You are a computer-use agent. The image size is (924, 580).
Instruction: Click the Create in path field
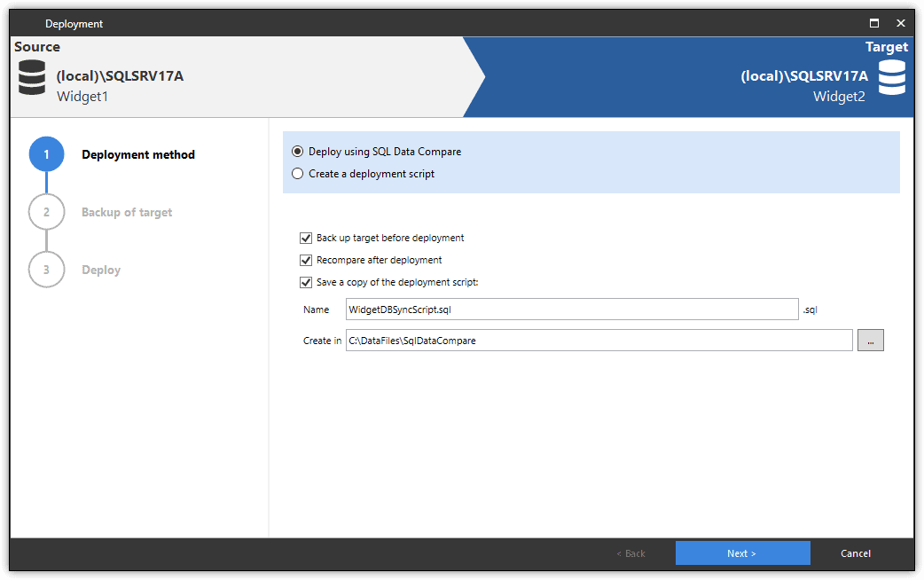[x=599, y=340]
